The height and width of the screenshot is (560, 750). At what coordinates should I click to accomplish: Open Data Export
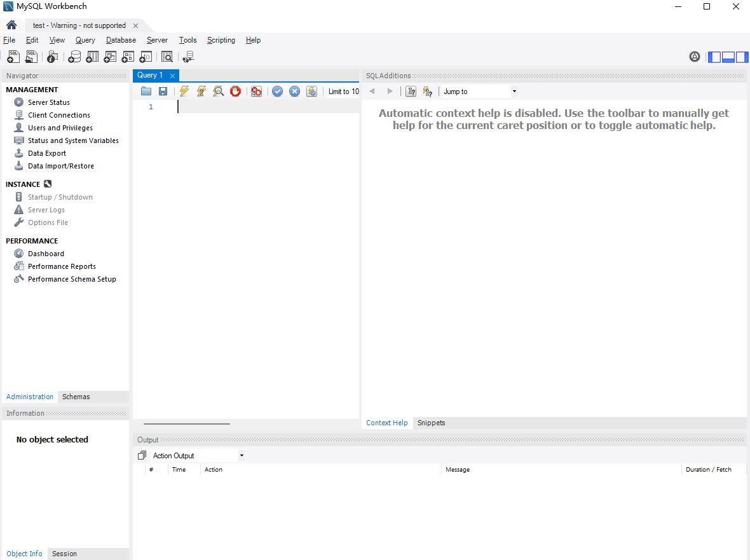(x=47, y=154)
